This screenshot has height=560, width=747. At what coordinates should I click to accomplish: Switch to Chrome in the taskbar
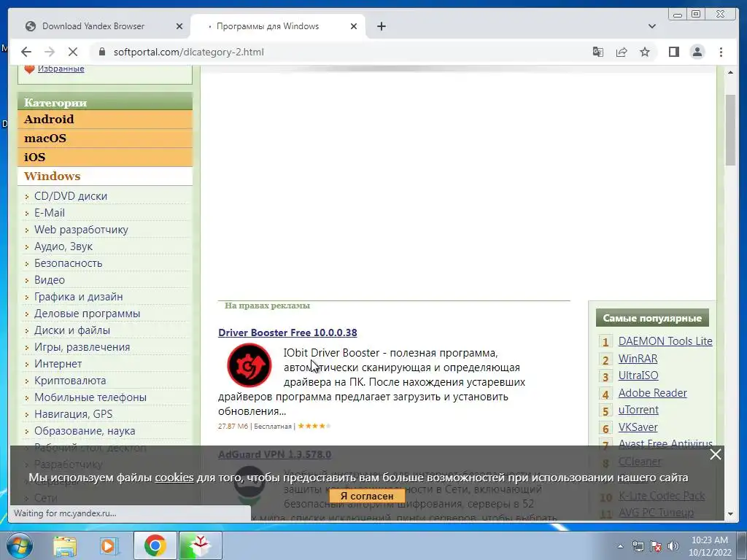pos(155,545)
